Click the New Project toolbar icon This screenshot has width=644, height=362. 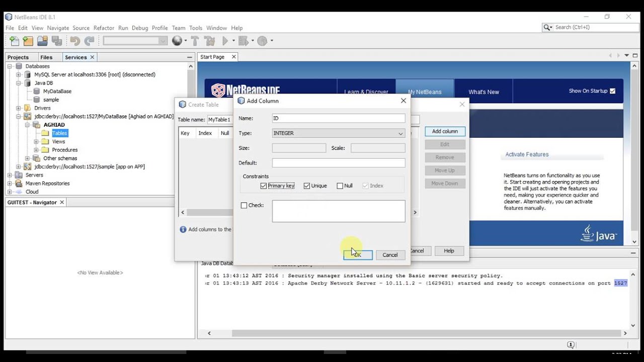(x=28, y=41)
